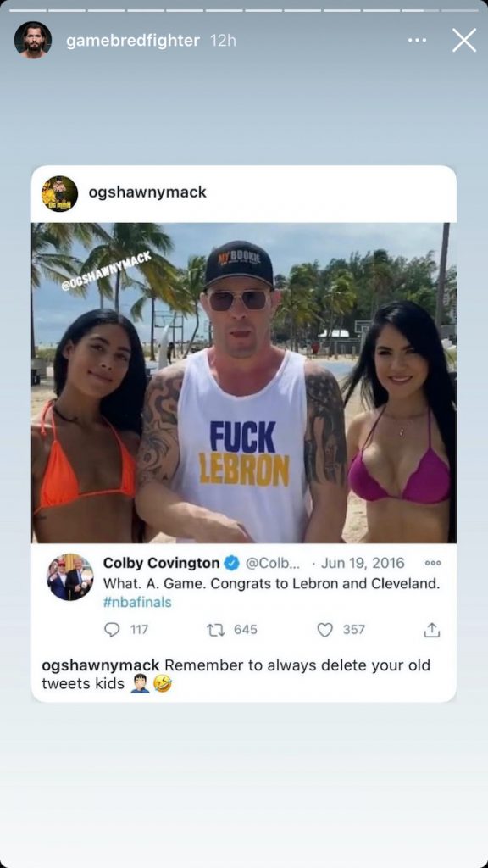This screenshot has width=488, height=868.
Task: Tap the @ogshawnymack watermark on the photo
Action: 106,271
